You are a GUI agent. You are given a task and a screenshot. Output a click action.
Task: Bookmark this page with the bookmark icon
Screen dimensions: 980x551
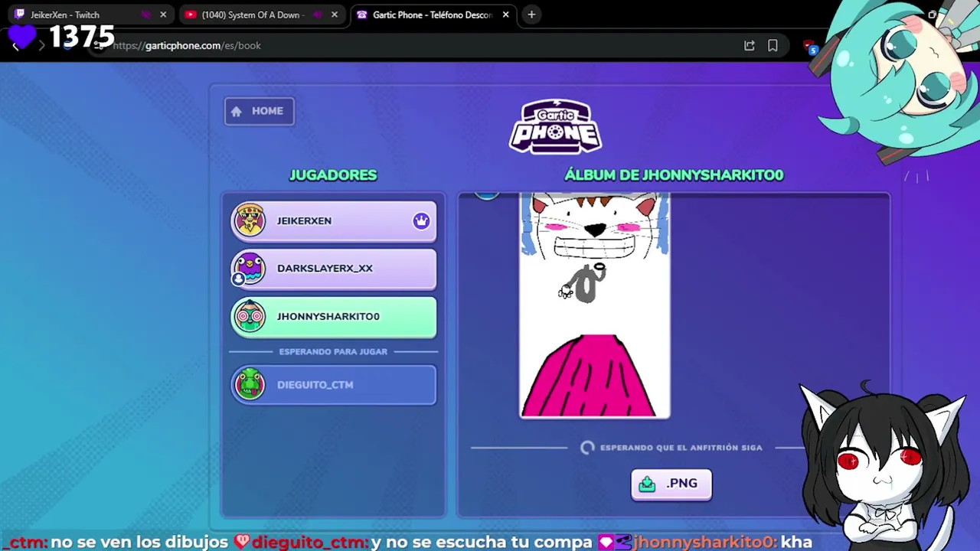click(773, 45)
